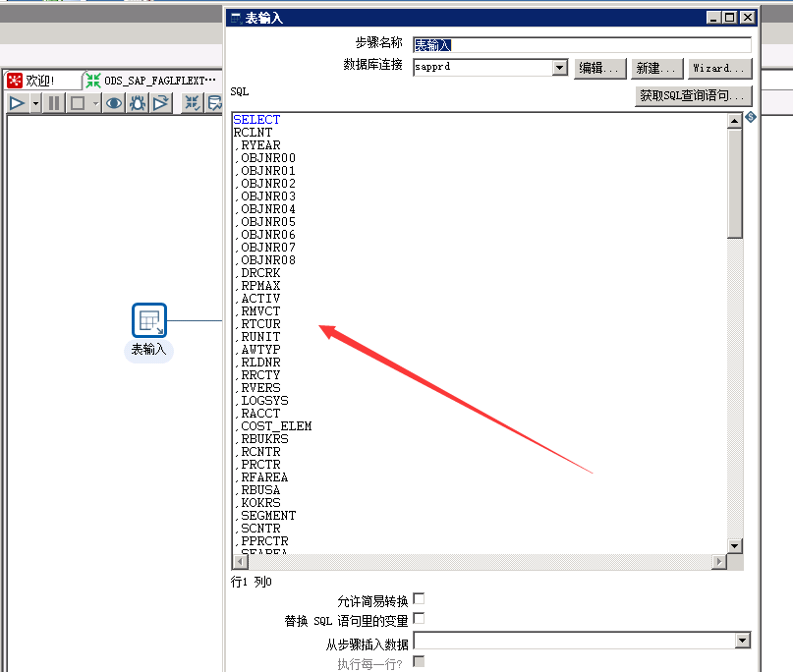Close the 表输入 dialog
The image size is (793, 672).
pos(748,18)
